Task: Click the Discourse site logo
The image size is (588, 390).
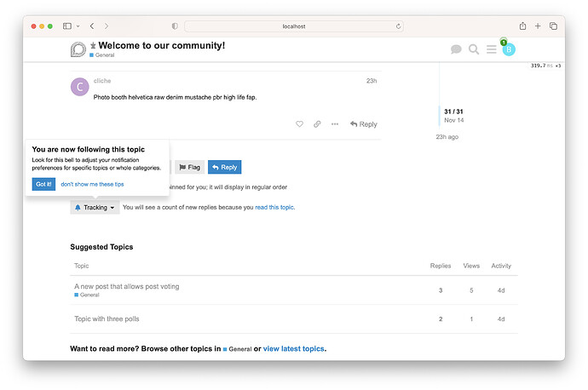Action: point(78,49)
